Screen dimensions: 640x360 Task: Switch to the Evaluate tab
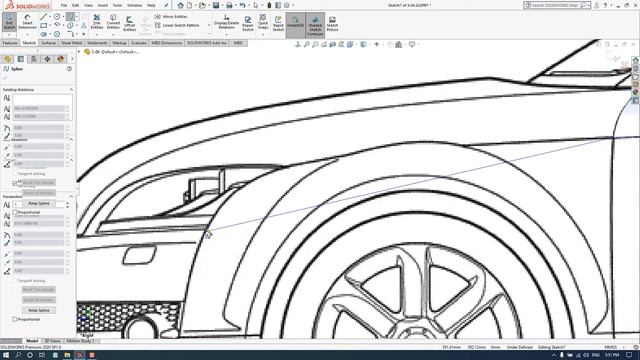[x=139, y=43]
